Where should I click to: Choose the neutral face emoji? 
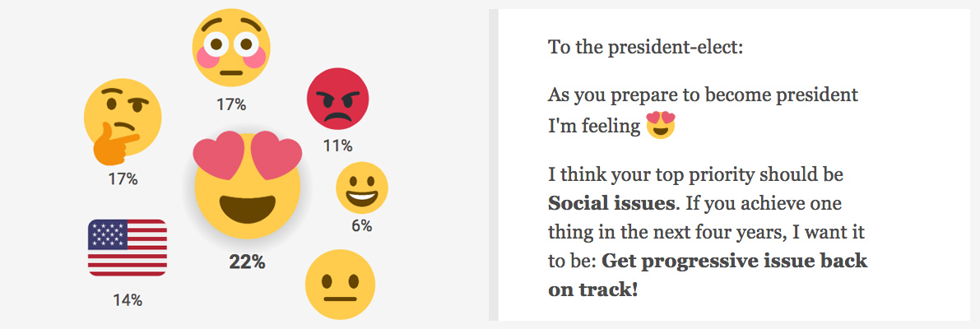point(340,284)
